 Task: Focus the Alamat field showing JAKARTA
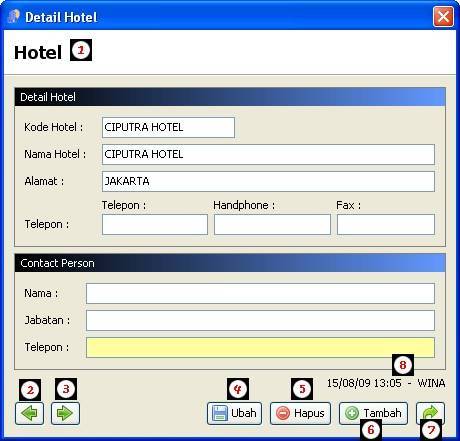[x=268, y=181]
